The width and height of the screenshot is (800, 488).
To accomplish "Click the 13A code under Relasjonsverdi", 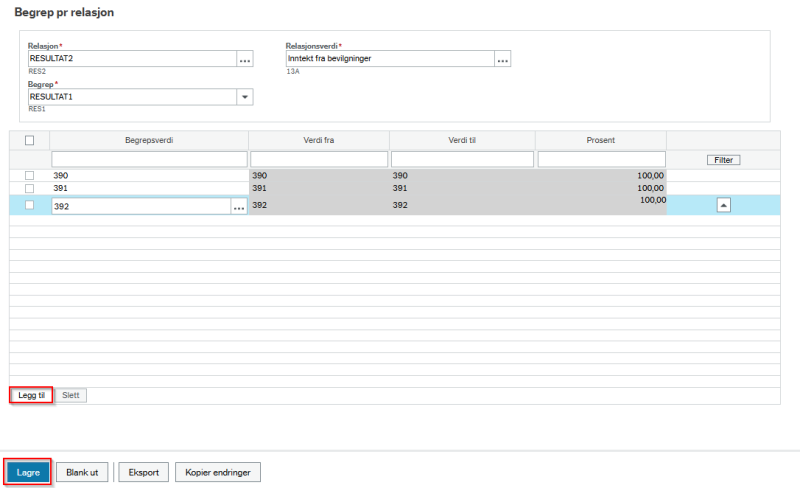I will (x=293, y=71).
